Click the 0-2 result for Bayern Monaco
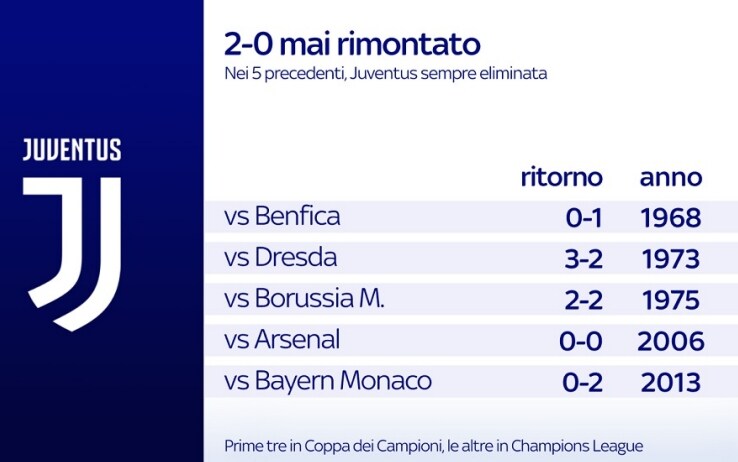This screenshot has width=738, height=462. click(x=583, y=382)
